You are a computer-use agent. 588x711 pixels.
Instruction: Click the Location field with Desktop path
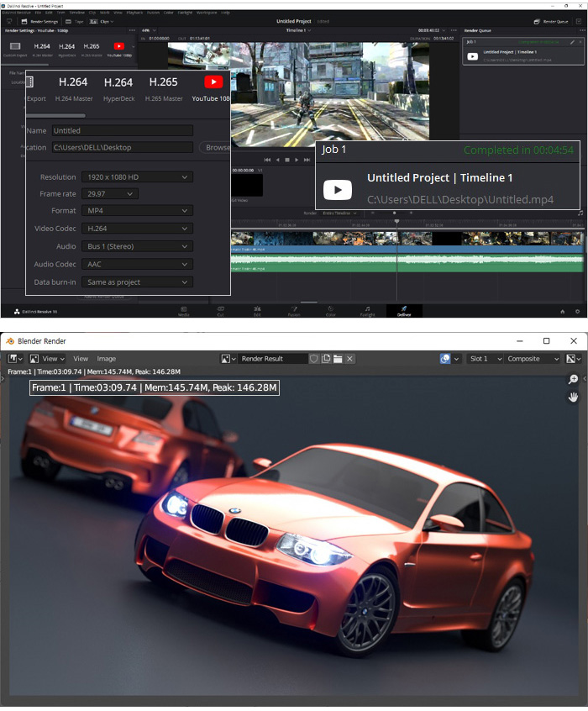tap(123, 147)
